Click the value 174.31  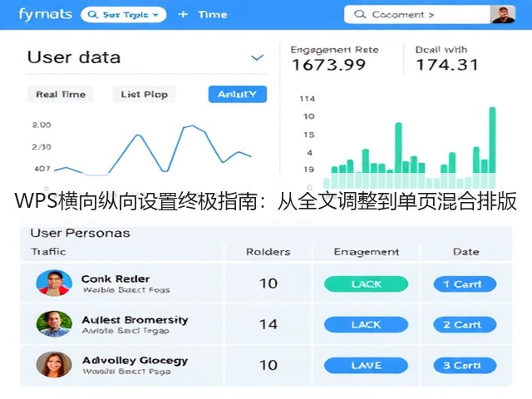447,65
